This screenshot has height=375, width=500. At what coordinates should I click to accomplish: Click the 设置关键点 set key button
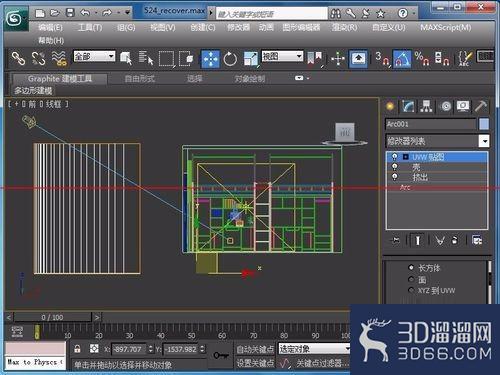tap(255, 363)
